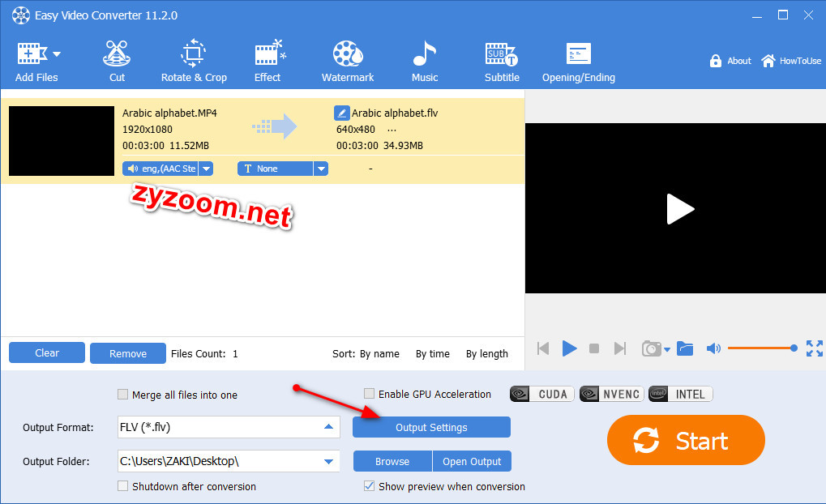The image size is (826, 504).
Task: Enable Merge all files into one
Action: pos(122,395)
